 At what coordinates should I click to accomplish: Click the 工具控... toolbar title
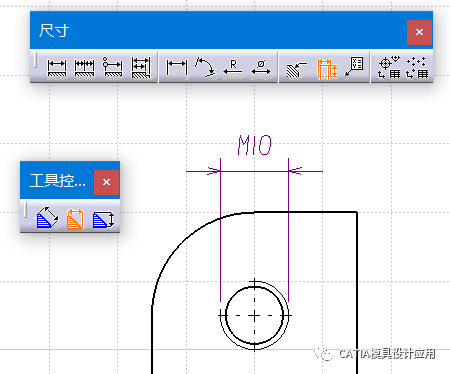coord(57,181)
